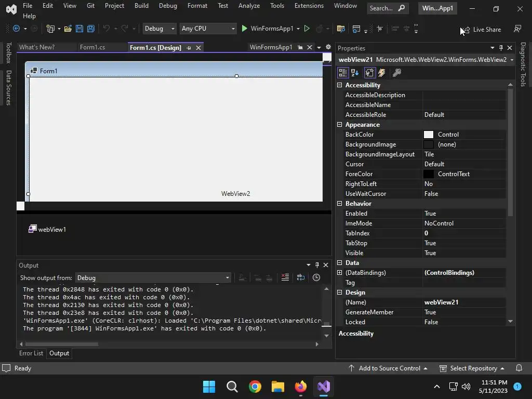Screen dimensions: 532x399
Task: Click the webView1 component tray icon
Action: coord(33,229)
